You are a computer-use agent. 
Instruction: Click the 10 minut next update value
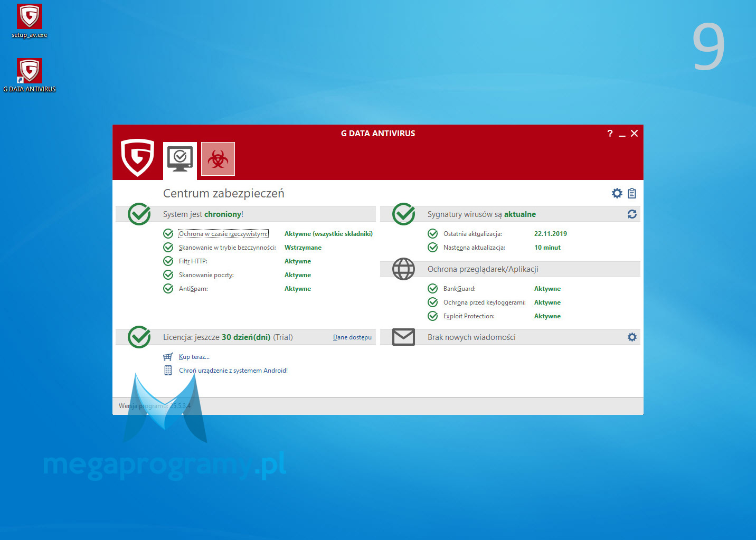coord(547,248)
